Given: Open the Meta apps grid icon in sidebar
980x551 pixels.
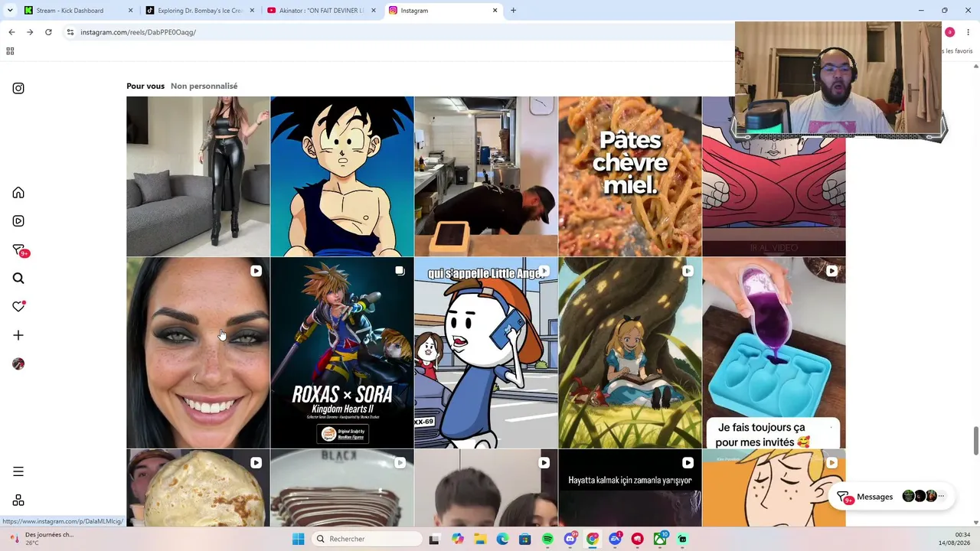Looking at the screenshot, I should tap(18, 500).
